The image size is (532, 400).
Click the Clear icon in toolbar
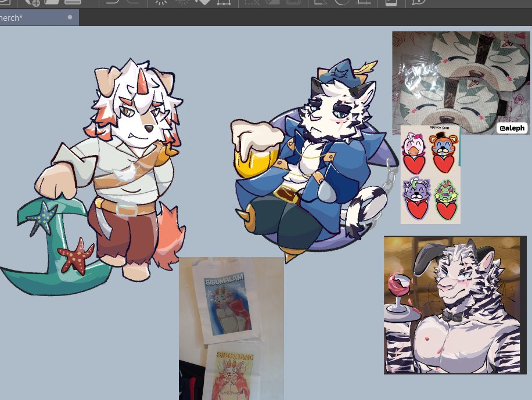tap(161, 2)
